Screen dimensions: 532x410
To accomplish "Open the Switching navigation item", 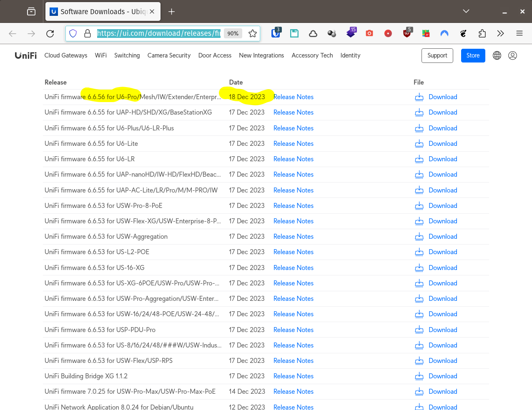I will tap(127, 55).
